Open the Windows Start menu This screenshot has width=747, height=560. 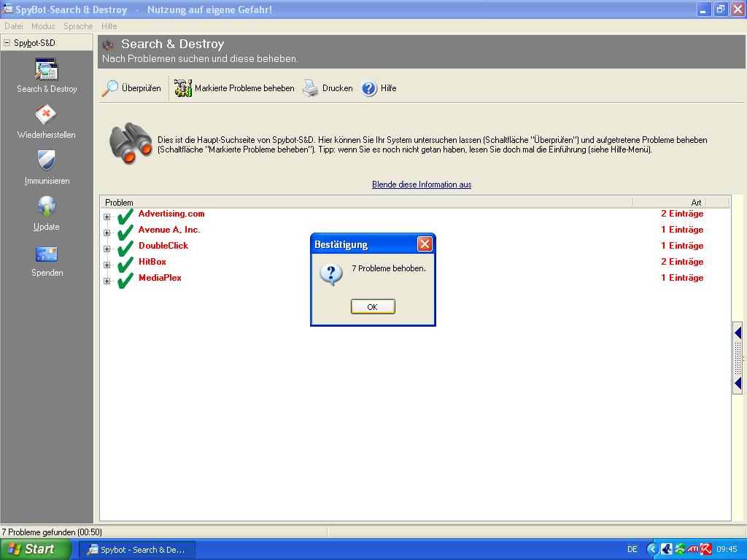coord(35,549)
